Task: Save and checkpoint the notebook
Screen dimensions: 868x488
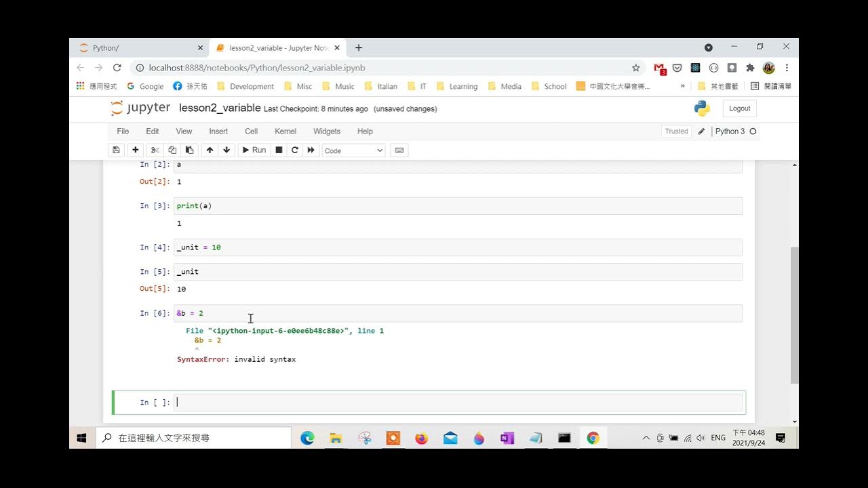Action: point(116,150)
